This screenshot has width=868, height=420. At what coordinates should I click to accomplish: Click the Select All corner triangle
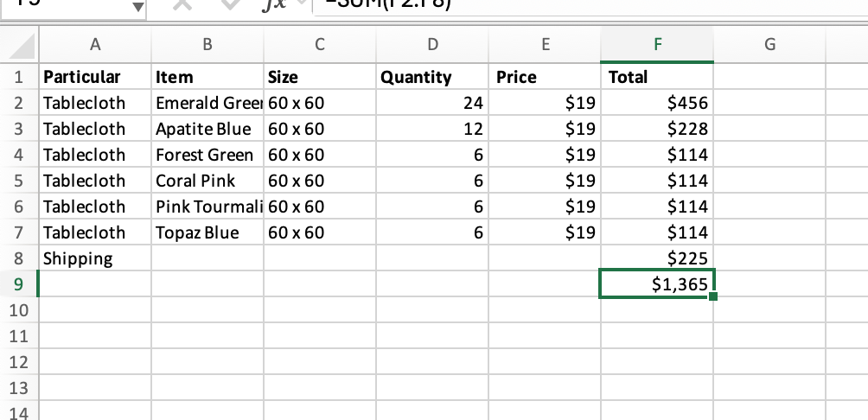(x=20, y=45)
